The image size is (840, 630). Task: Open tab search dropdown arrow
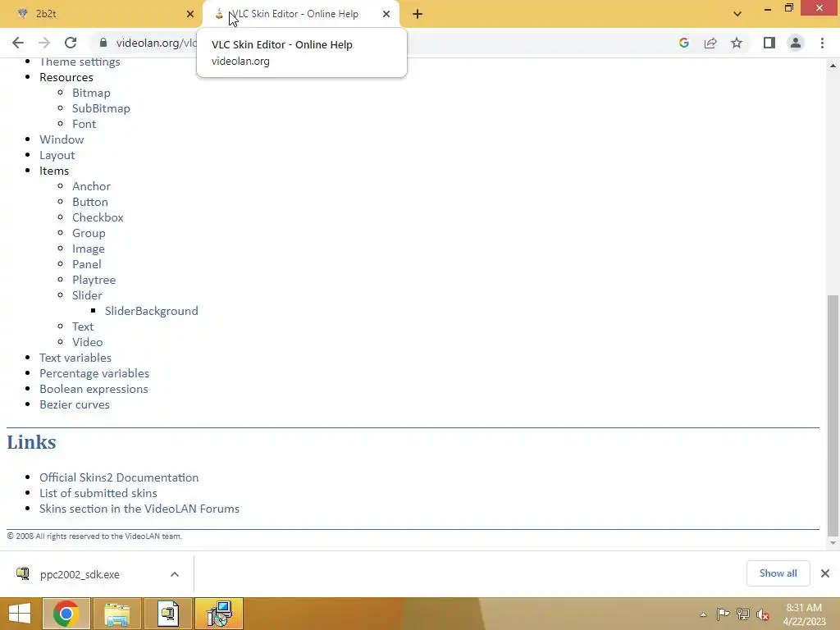pos(737,14)
